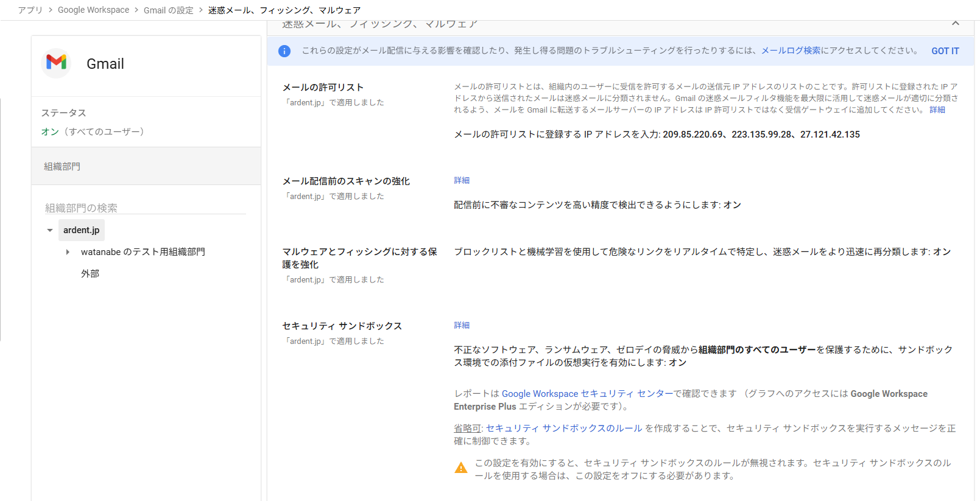Click the yellow warning triangle icon
980x501 pixels.
click(461, 468)
